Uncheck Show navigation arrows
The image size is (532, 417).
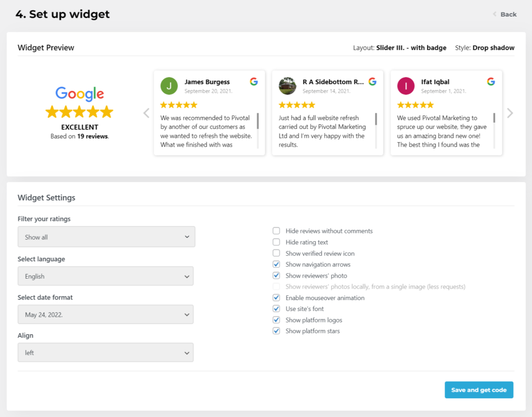coord(276,264)
